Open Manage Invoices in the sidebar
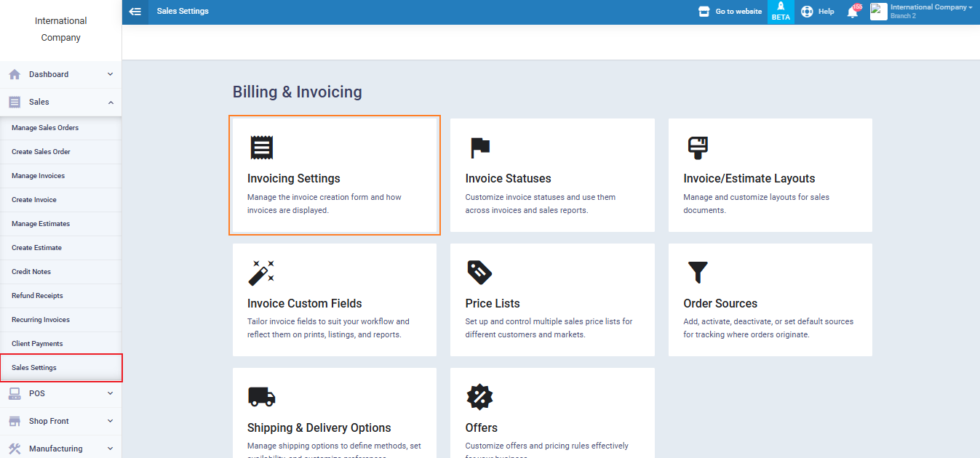Screen dimensions: 980x458 coord(38,176)
